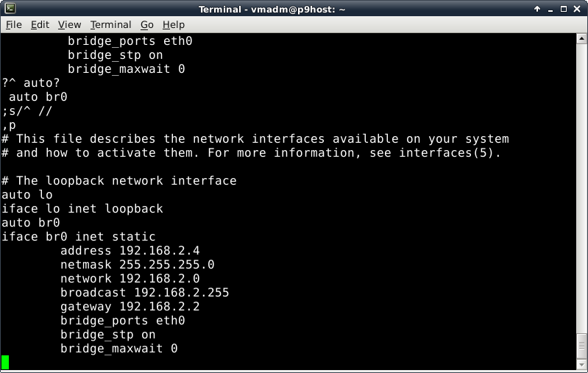Viewport: 588px width, 373px height.
Task: Open the Terminal menu
Action: (110, 24)
